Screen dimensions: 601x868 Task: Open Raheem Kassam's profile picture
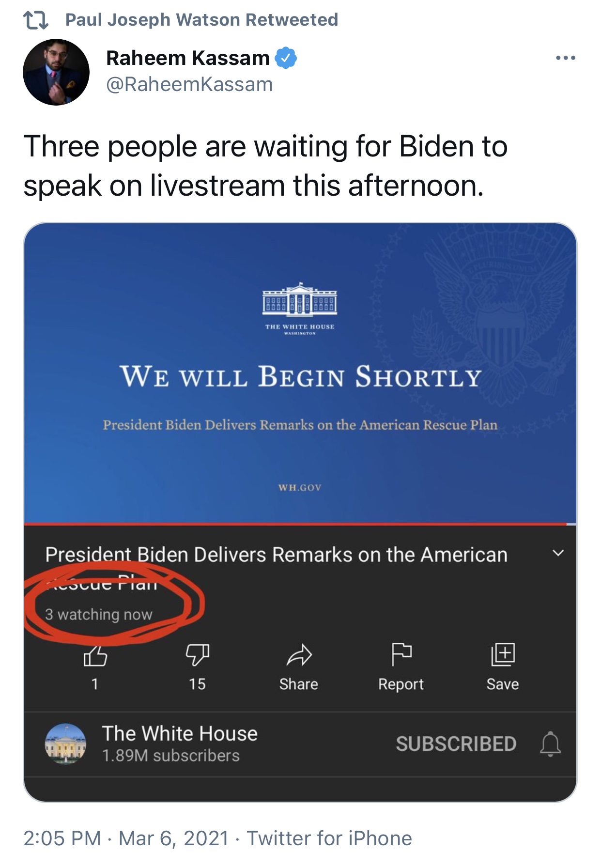click(56, 72)
